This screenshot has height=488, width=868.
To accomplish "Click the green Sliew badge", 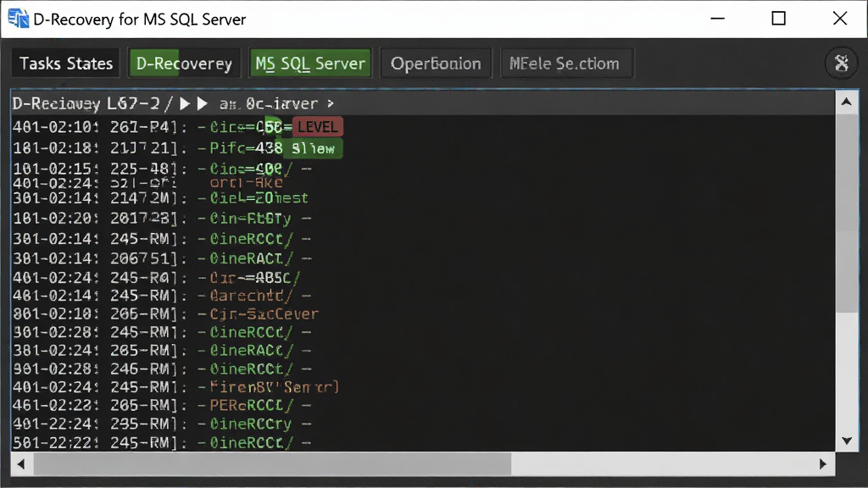I will coord(313,148).
